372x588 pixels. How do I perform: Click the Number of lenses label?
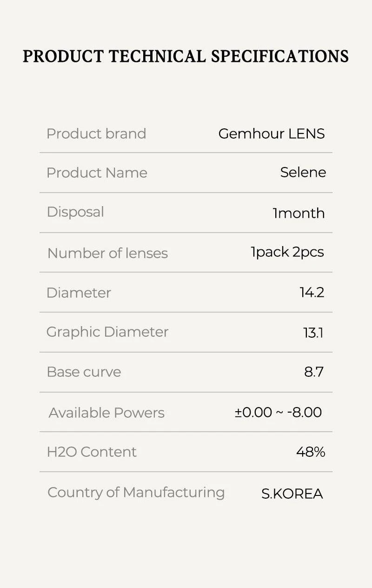(x=107, y=253)
